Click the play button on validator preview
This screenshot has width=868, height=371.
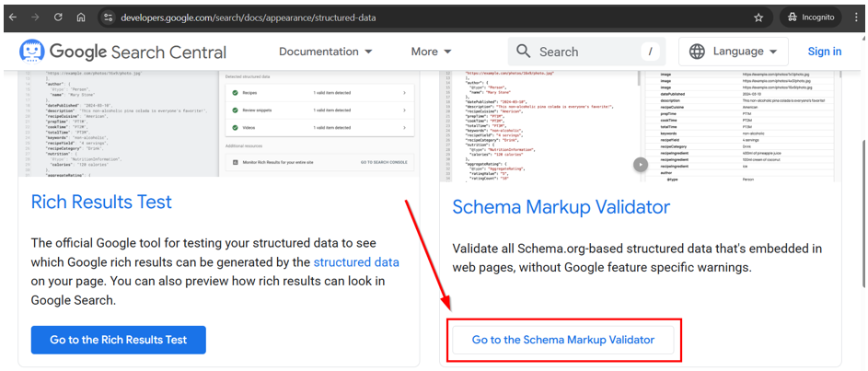[x=641, y=165]
